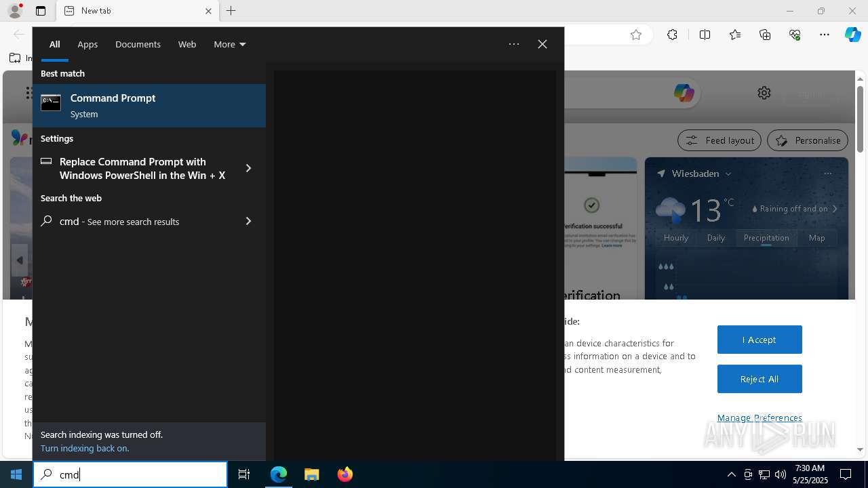This screenshot has height=488, width=868.
Task: Switch weather card to Daily tab
Action: click(716, 238)
